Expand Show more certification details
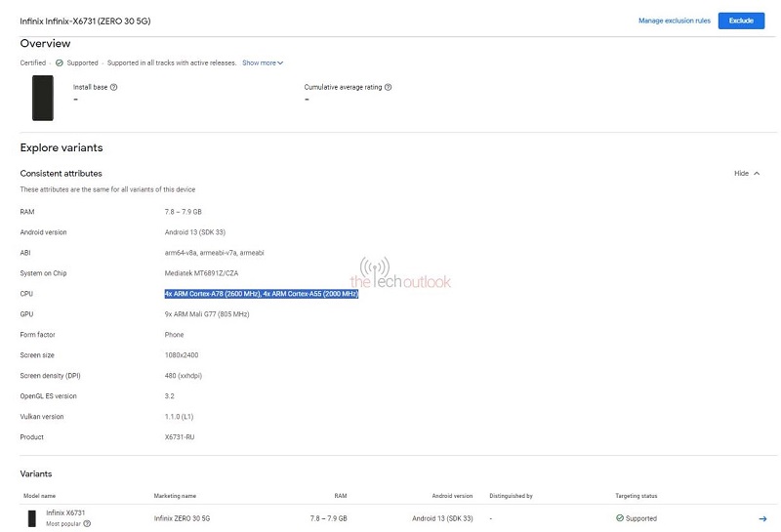Screen dimensions: 781x532 coord(263,62)
